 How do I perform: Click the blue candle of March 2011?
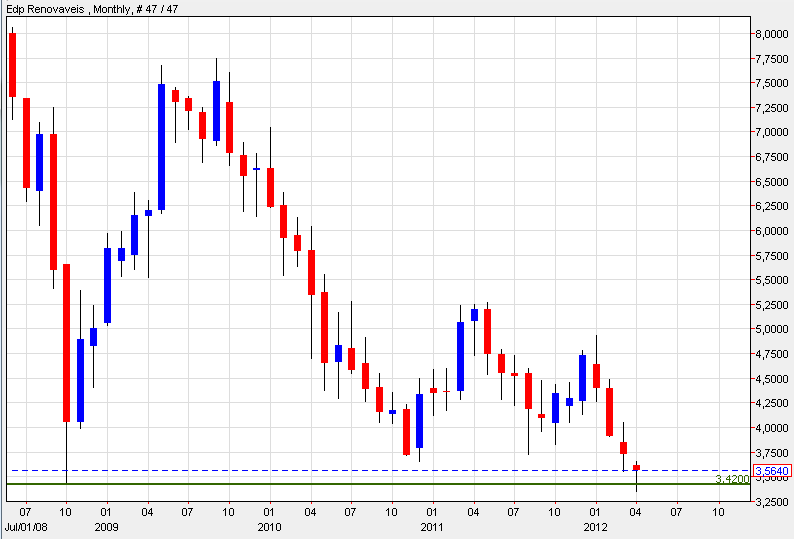click(x=460, y=356)
